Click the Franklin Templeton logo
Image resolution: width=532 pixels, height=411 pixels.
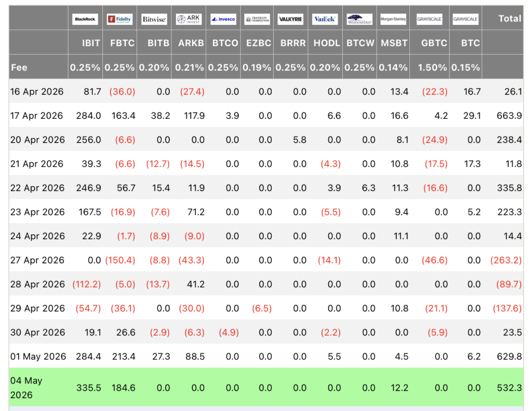coord(257,19)
